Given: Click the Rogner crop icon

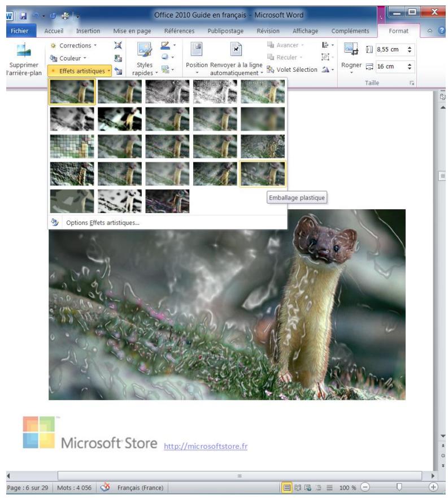Looking at the screenshot, I should pyautogui.click(x=351, y=49).
